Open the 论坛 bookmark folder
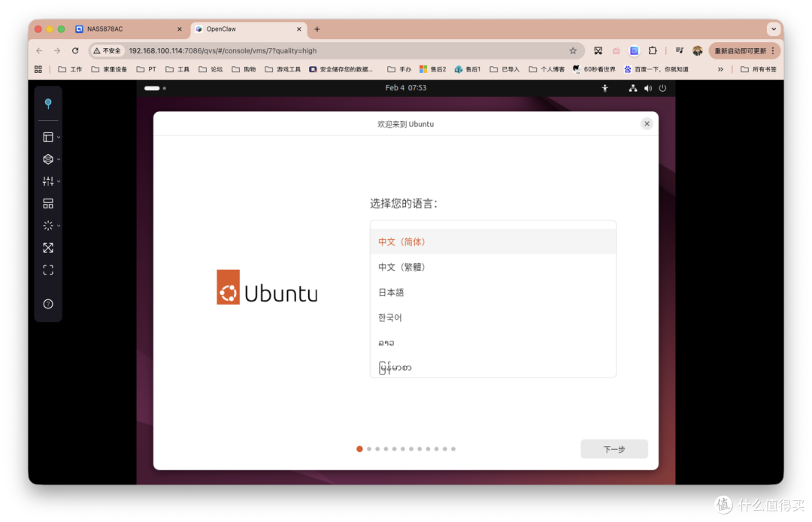This screenshot has width=812, height=522. (x=211, y=69)
